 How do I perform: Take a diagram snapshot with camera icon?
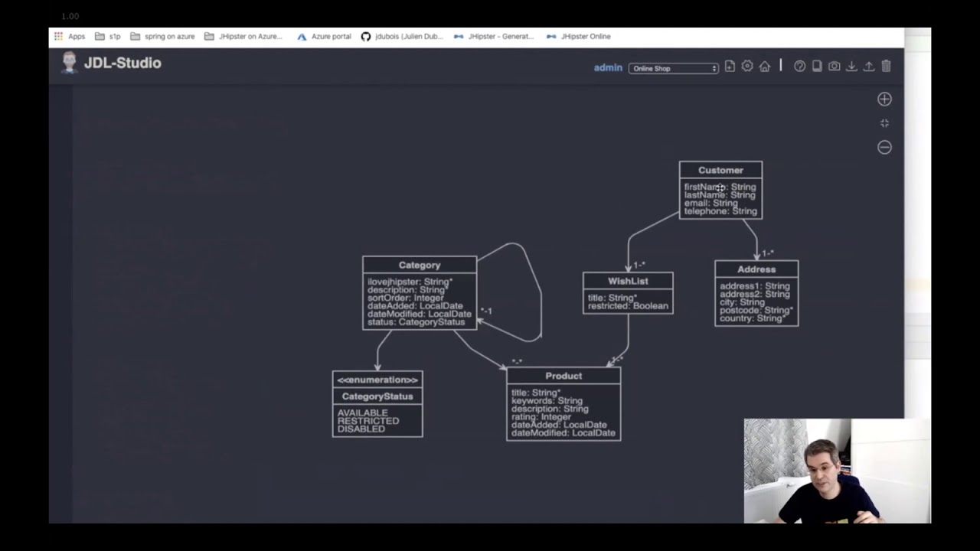[835, 67]
